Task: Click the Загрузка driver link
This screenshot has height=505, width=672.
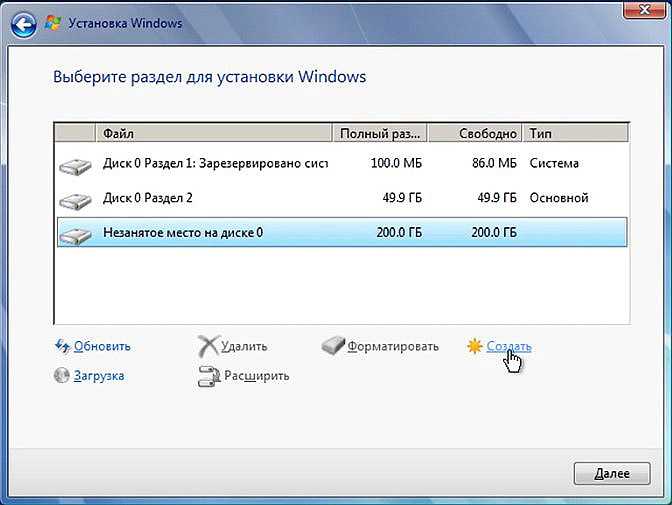Action: (99, 376)
